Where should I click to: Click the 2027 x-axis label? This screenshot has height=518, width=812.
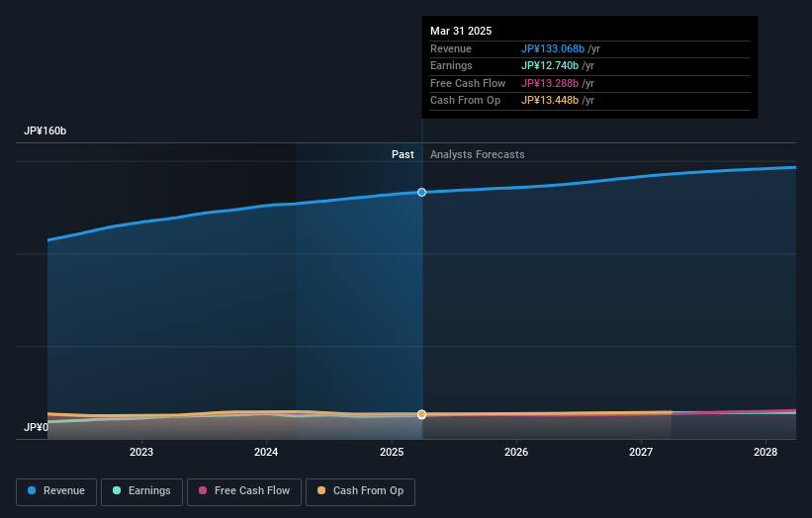pos(641,453)
